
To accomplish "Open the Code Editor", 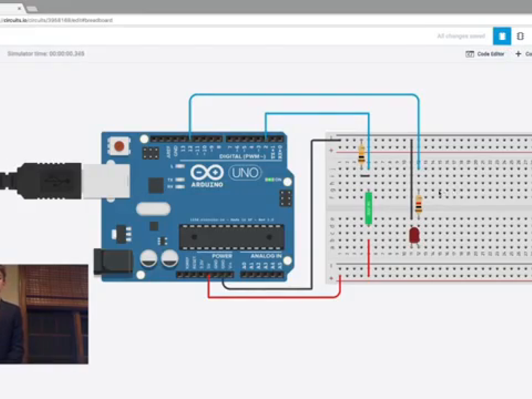I will pyautogui.click(x=485, y=54).
